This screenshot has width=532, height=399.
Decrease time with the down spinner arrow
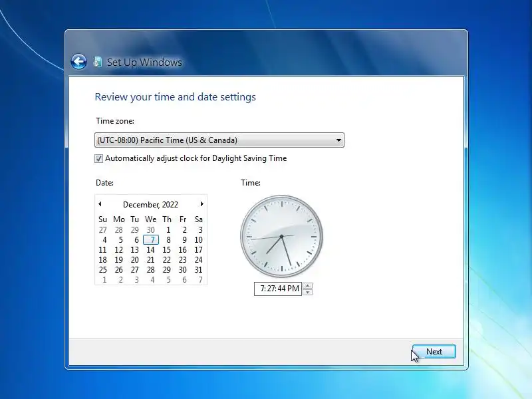307,292
